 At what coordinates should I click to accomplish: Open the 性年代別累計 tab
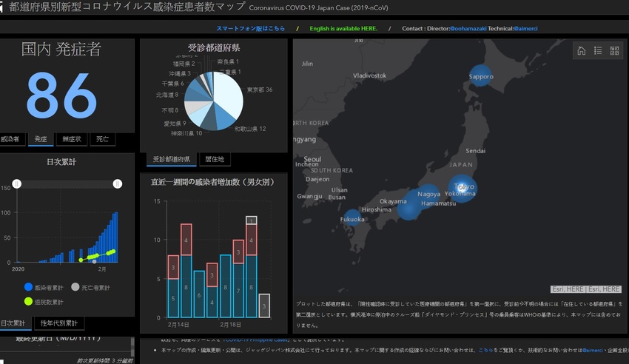click(59, 323)
